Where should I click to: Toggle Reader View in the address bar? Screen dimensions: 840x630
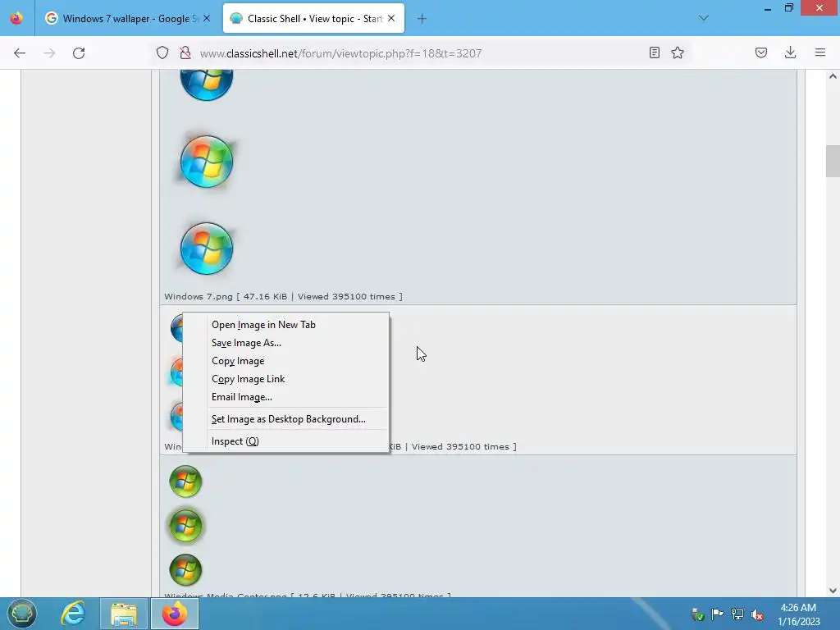(654, 52)
